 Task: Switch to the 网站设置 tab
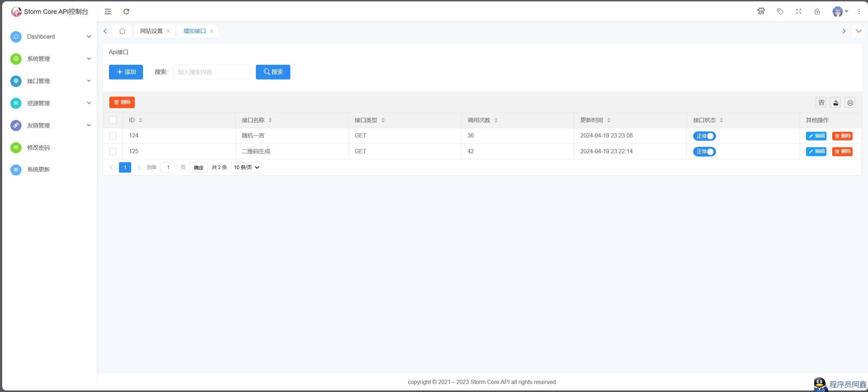point(151,31)
